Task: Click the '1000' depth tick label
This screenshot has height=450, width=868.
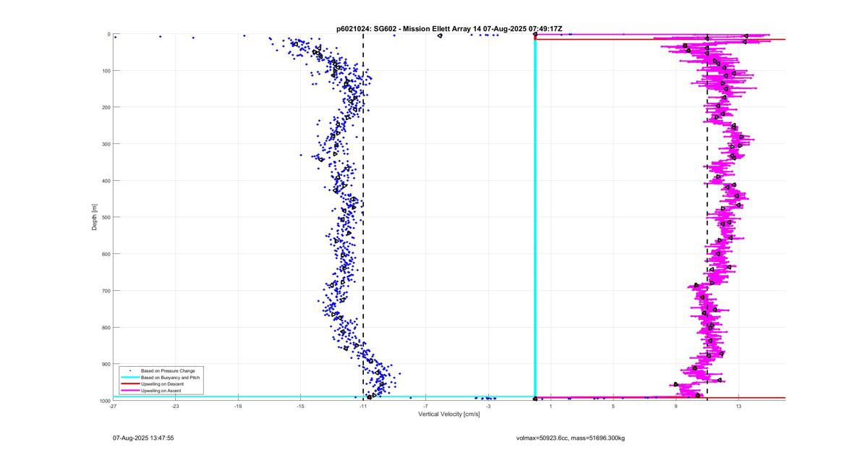Action: (x=105, y=401)
